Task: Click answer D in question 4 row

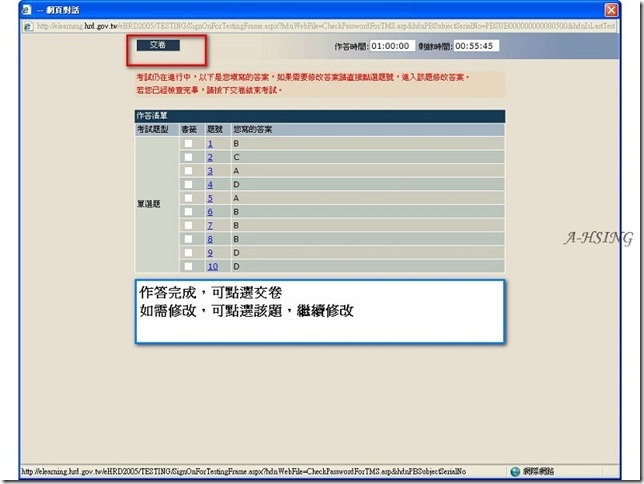Action: tap(236, 184)
